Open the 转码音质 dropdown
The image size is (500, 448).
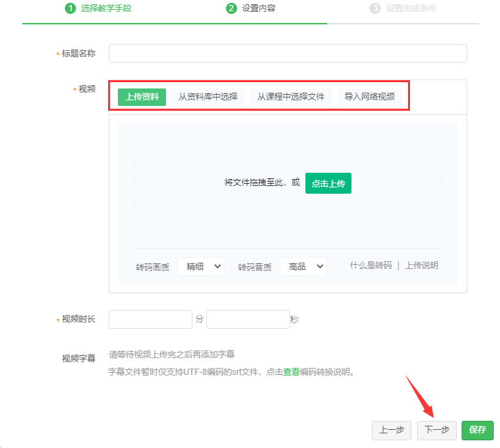(x=303, y=266)
